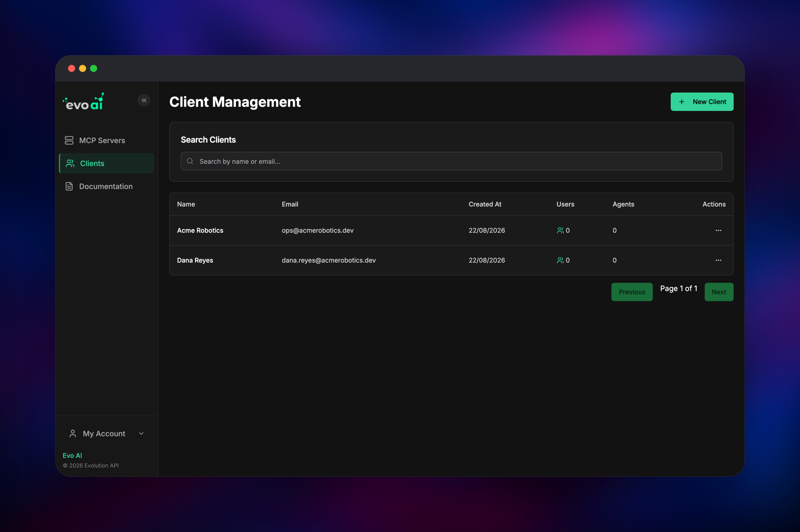Click the Users column header
The height and width of the screenshot is (532, 800).
pos(565,204)
